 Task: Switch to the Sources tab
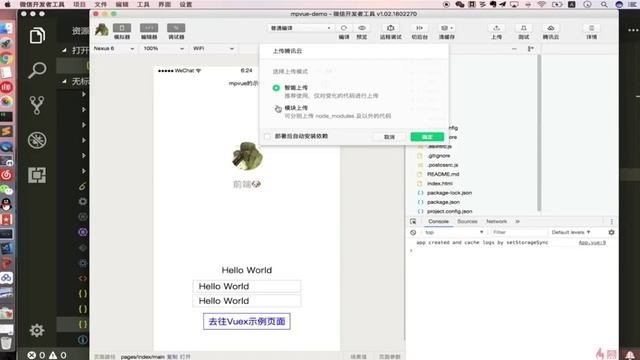click(x=467, y=221)
